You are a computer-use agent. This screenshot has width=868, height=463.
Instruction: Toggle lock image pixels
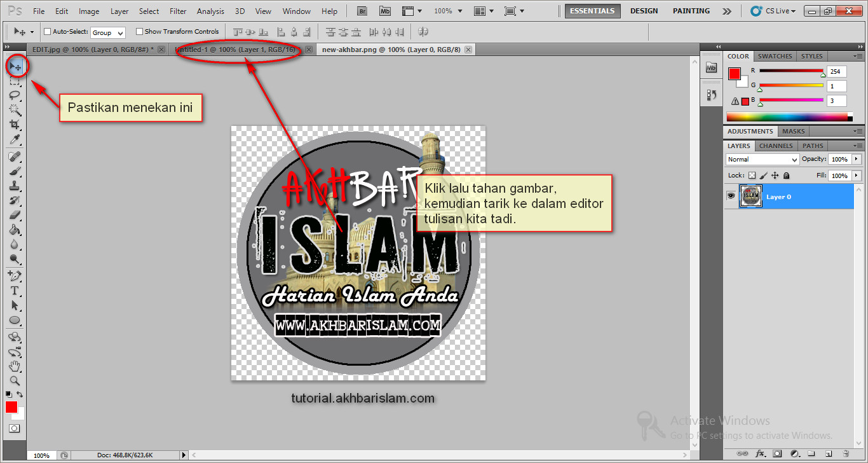764,176
